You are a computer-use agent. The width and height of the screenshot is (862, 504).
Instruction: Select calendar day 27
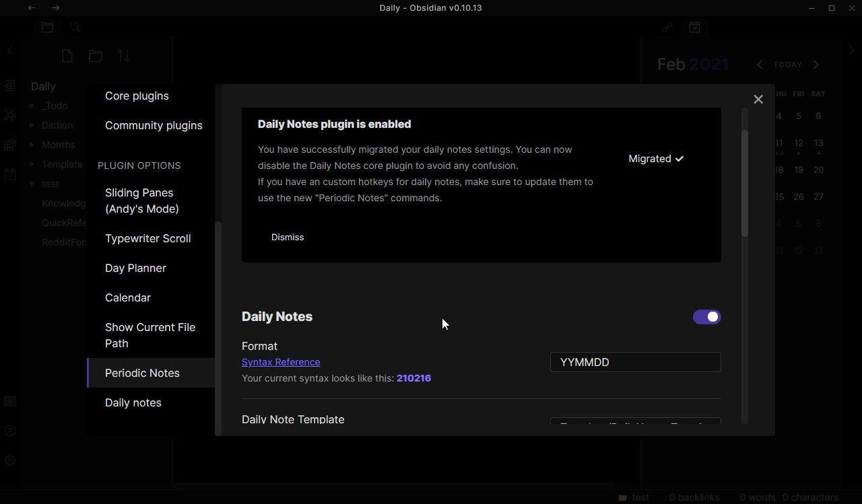click(x=818, y=196)
